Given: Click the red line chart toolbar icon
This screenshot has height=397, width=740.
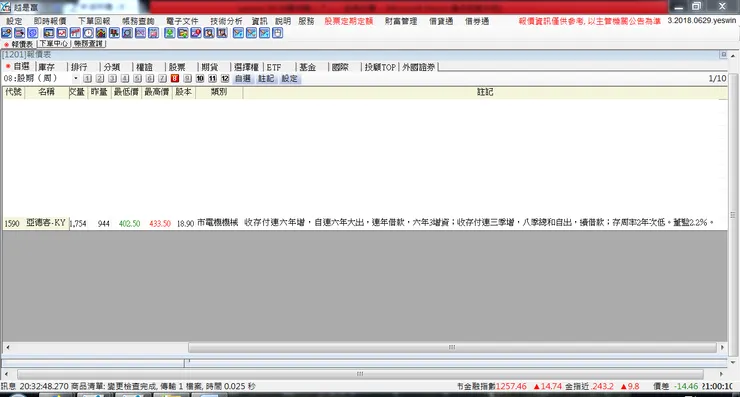Looking at the screenshot, I should click(62, 33).
